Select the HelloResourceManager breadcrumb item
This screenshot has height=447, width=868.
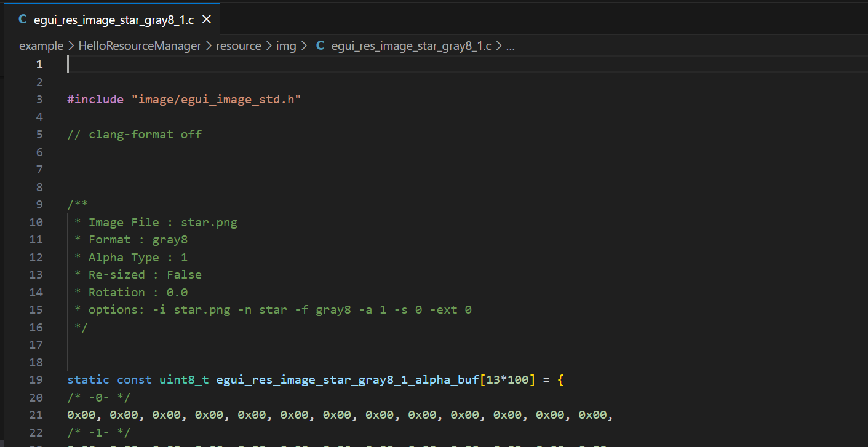click(x=140, y=45)
